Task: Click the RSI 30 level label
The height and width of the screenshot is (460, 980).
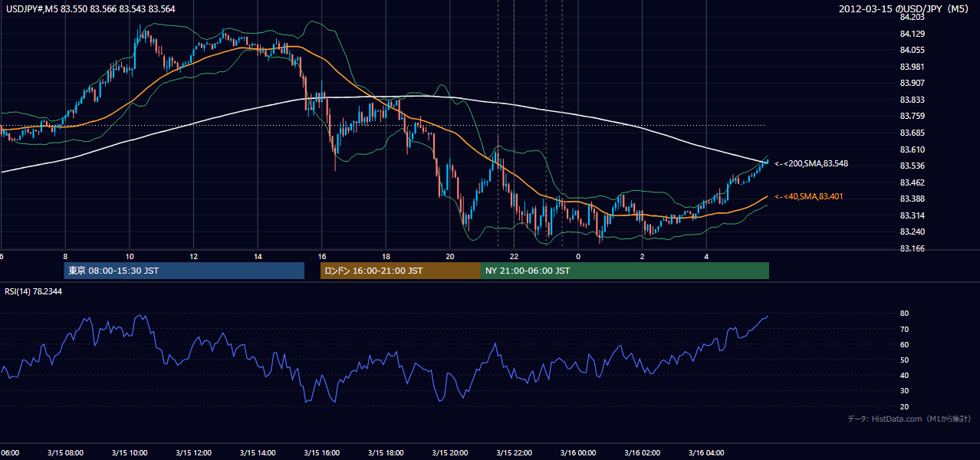Action: (x=905, y=391)
